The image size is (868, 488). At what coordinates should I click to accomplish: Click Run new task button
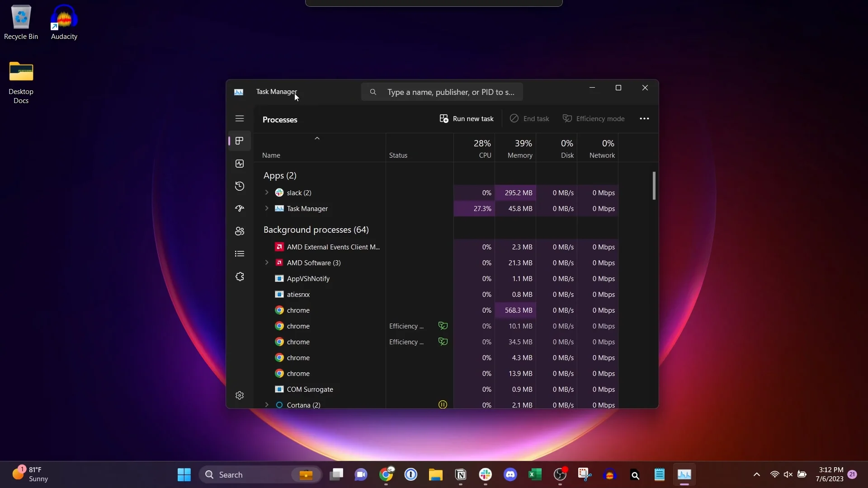(x=467, y=118)
